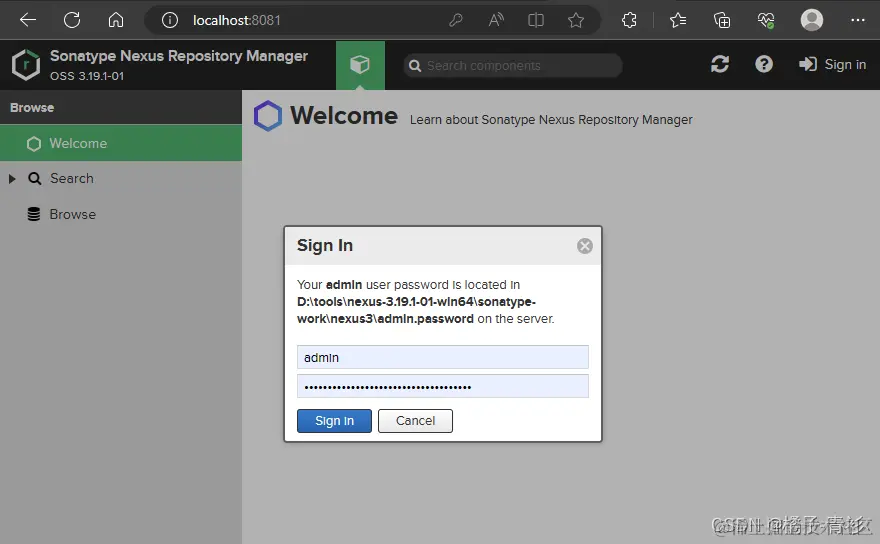Expand the Search tree node arrow

tap(12, 179)
